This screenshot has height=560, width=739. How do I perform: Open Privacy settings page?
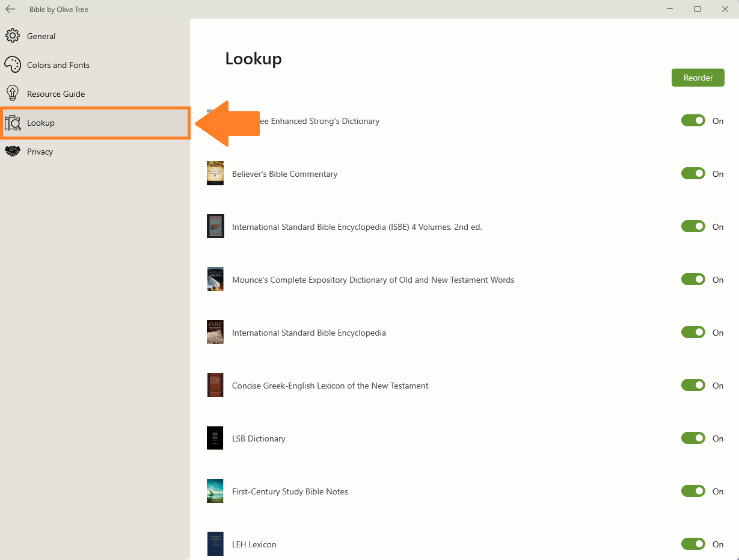[x=95, y=152]
